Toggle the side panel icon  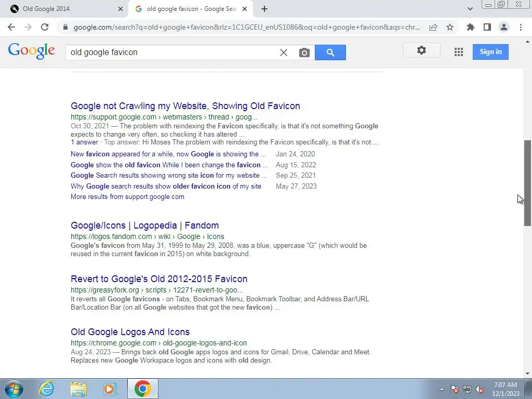click(487, 27)
